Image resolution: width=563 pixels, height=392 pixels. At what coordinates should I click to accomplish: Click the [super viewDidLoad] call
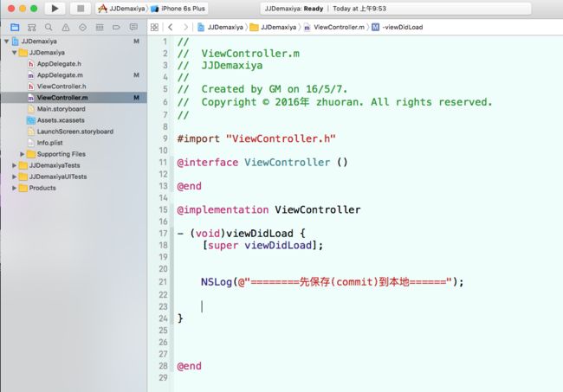coord(262,245)
